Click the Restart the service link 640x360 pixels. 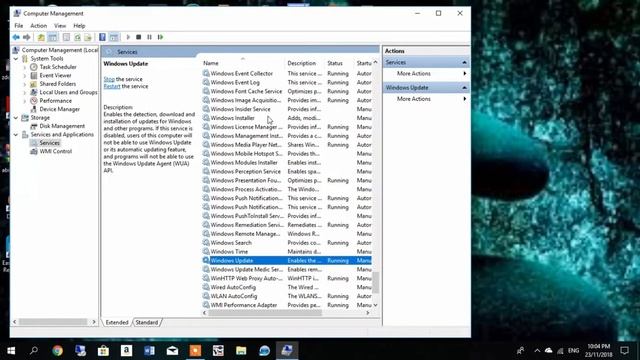pyautogui.click(x=112, y=87)
